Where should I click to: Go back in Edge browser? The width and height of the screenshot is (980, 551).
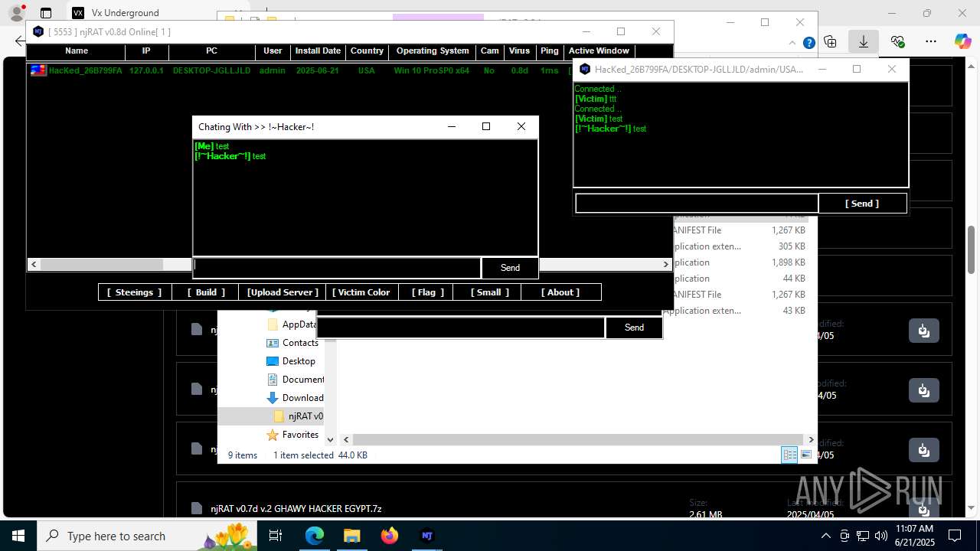pyautogui.click(x=19, y=41)
